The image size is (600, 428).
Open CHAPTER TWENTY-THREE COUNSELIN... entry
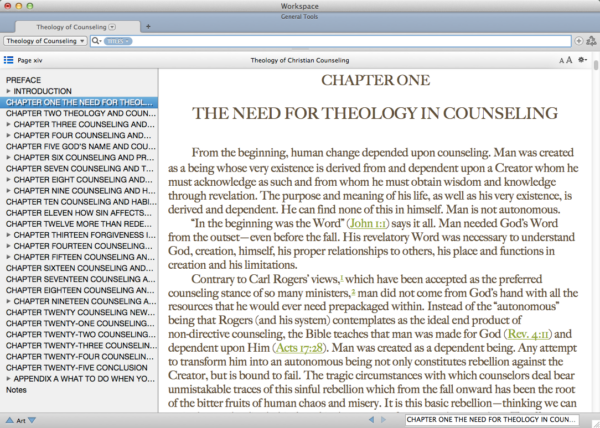pos(81,346)
